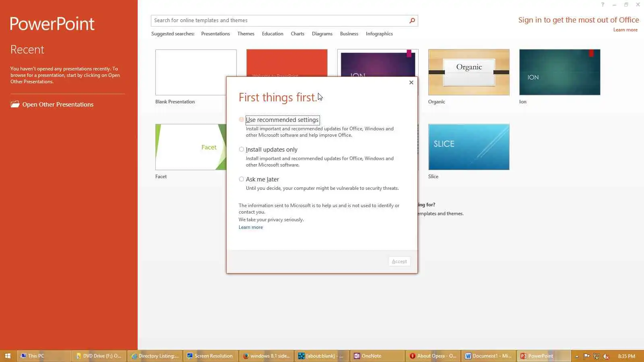Viewport: 644px width, 362px height.
Task: Open Learn more link under Sign in
Action: pos(625,30)
